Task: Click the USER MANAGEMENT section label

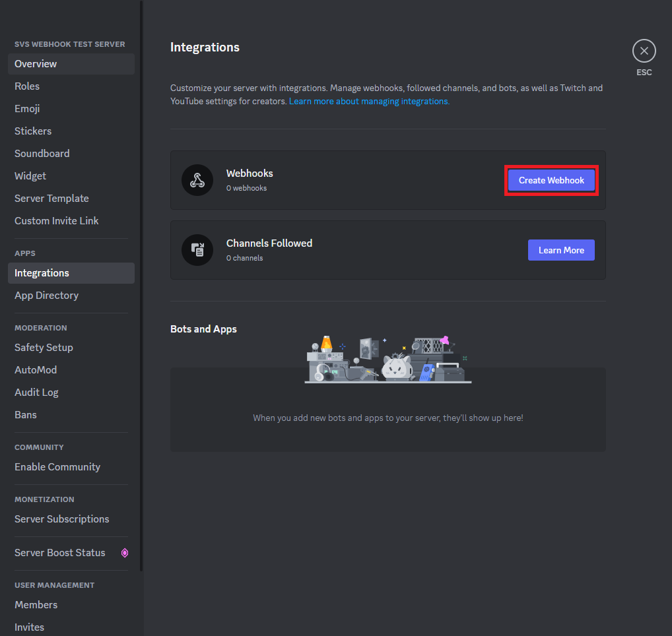Action: (54, 585)
